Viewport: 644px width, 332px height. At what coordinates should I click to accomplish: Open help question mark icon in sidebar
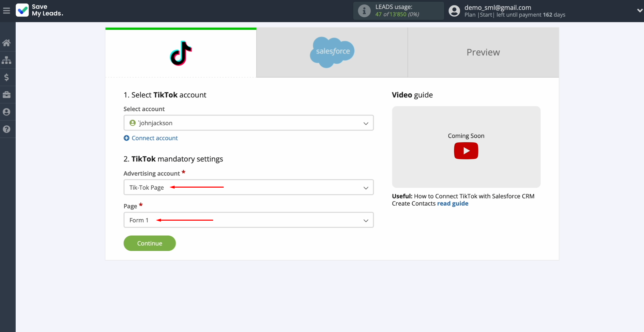point(6,129)
